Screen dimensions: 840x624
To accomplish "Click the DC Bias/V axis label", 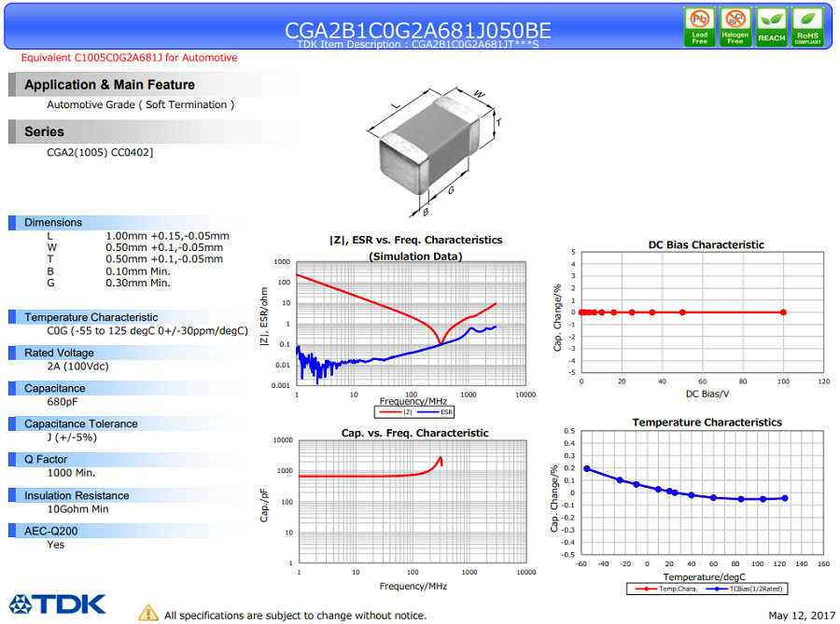I will pos(707,395).
